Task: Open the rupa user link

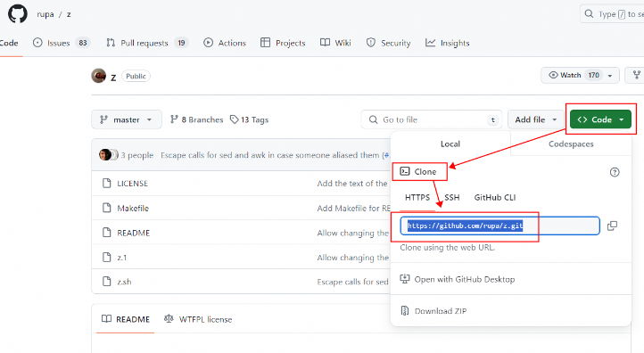Action: pyautogui.click(x=45, y=14)
